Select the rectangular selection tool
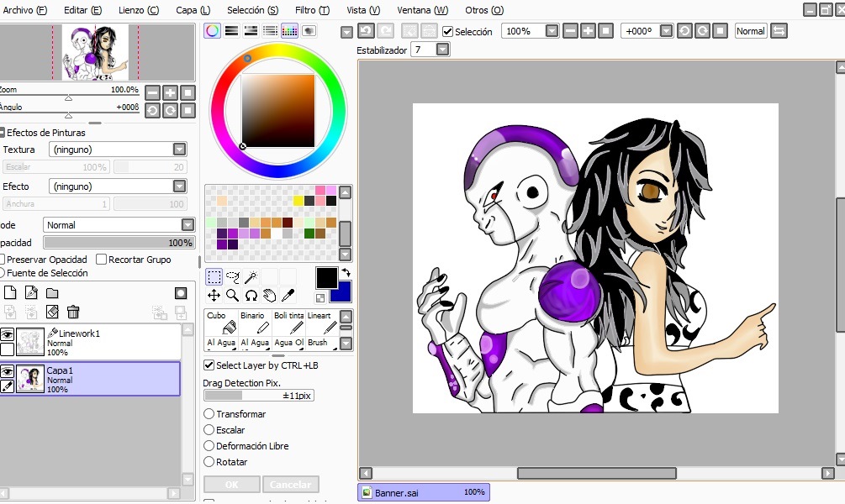Viewport: 845px width, 504px height. pos(214,277)
